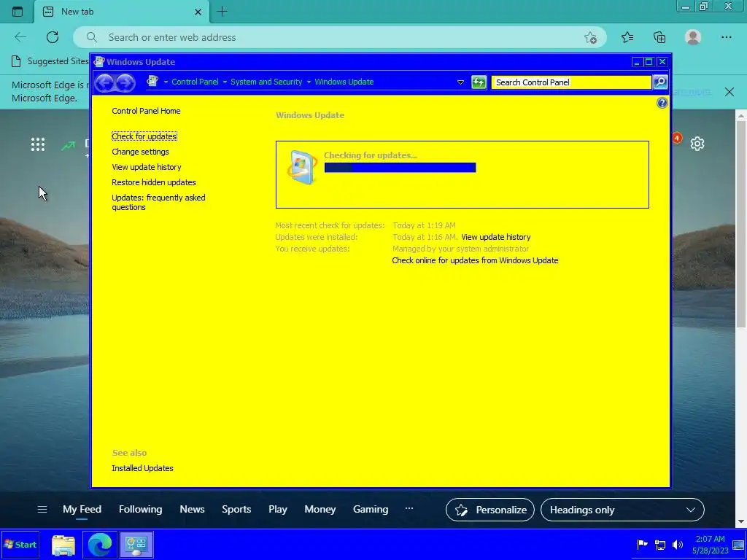Open the Headings only layout dropdown
747x560 pixels.
pos(622,510)
